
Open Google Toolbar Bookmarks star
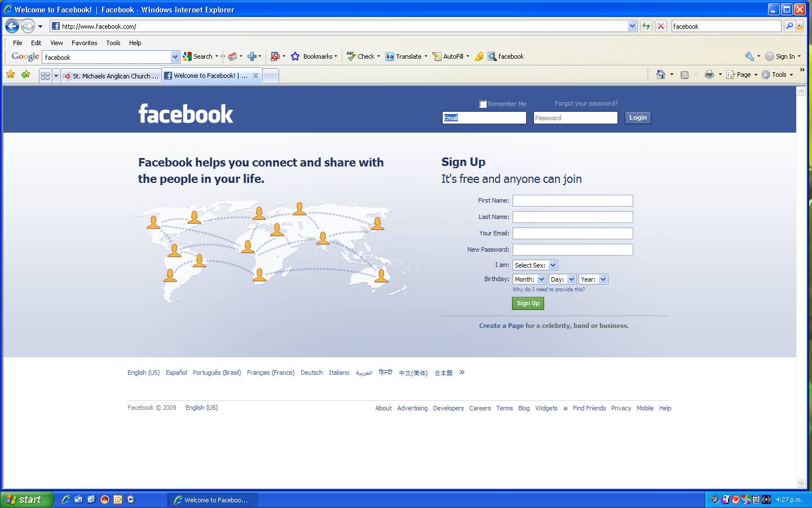(x=314, y=56)
